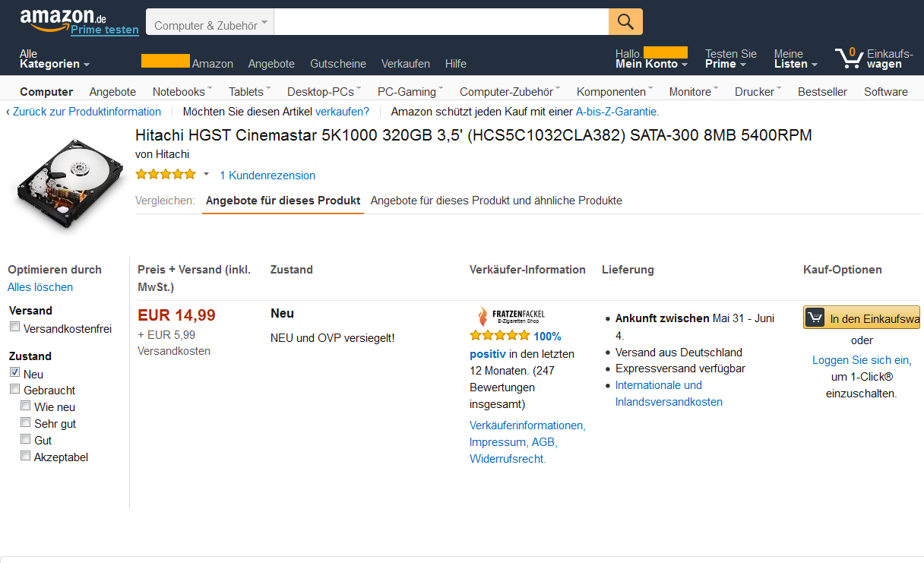Open the shopping cart icon
The height and width of the screenshot is (563, 924).
tap(848, 59)
